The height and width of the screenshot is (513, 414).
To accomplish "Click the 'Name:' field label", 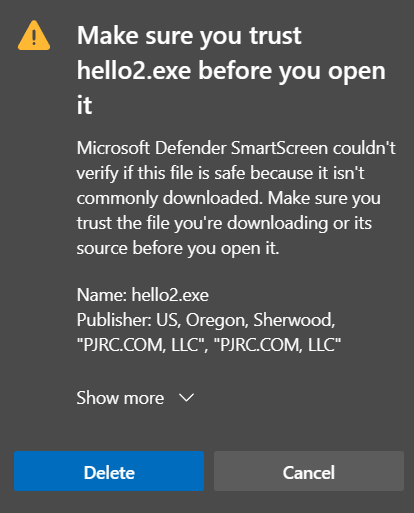I will [x=102, y=295].
